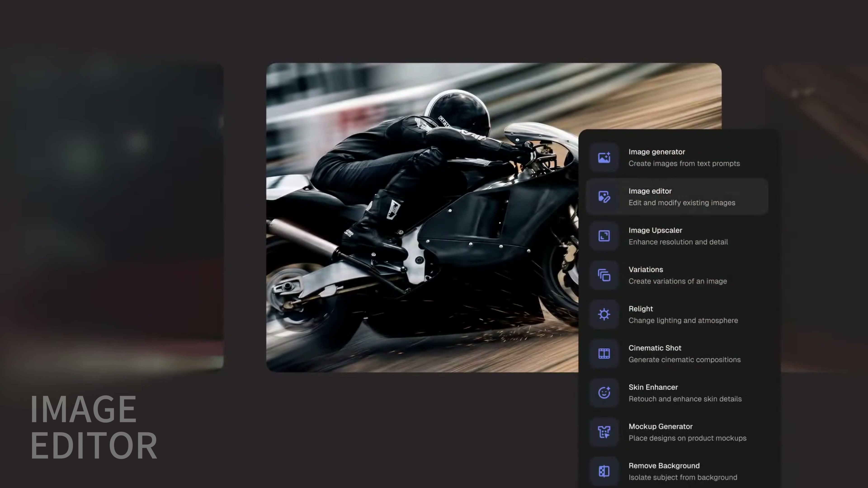868x488 pixels.
Task: Click 'Retouch and enhance skin details' text
Action: (685, 399)
